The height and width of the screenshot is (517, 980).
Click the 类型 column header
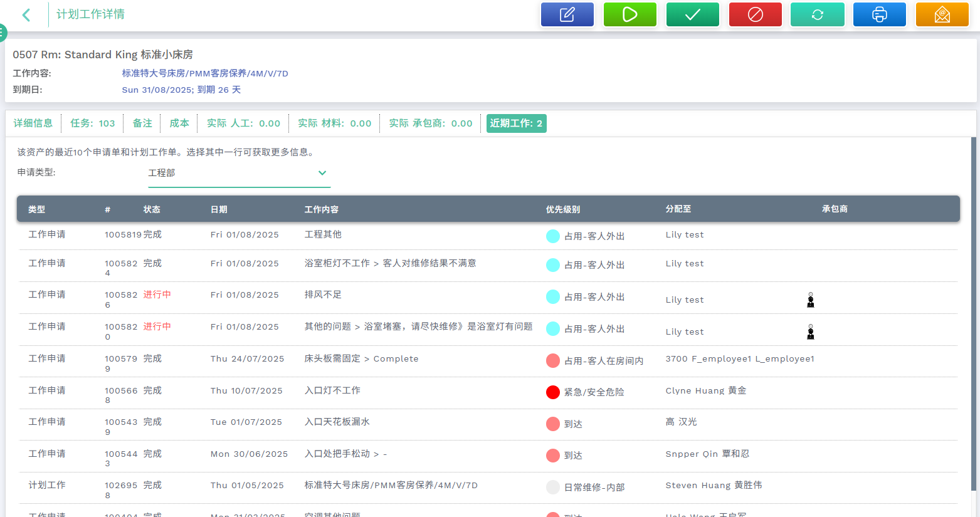(37, 209)
